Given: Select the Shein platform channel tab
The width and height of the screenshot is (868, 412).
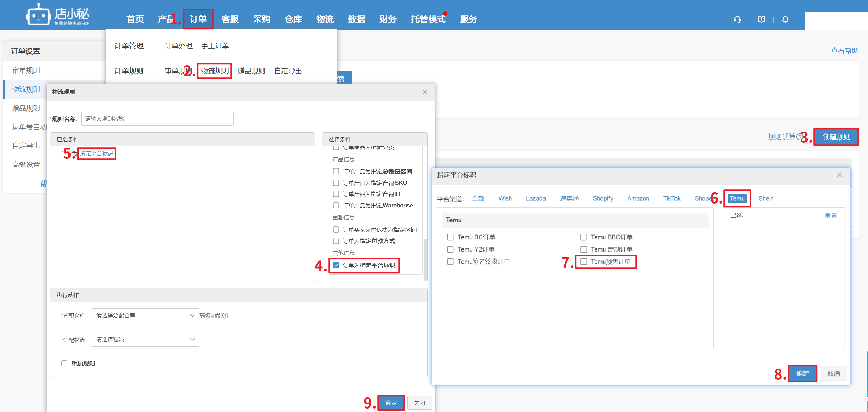Looking at the screenshot, I should [x=766, y=198].
